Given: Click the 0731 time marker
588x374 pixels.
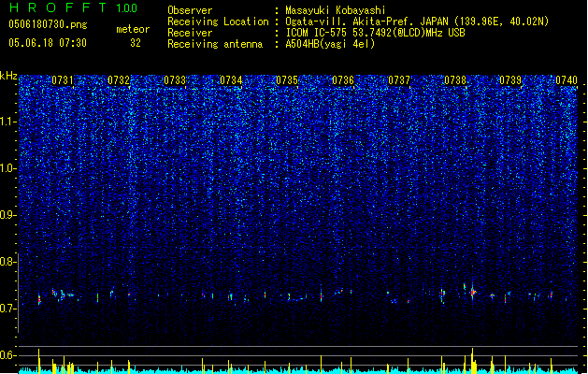Looking at the screenshot, I should coord(63,80).
